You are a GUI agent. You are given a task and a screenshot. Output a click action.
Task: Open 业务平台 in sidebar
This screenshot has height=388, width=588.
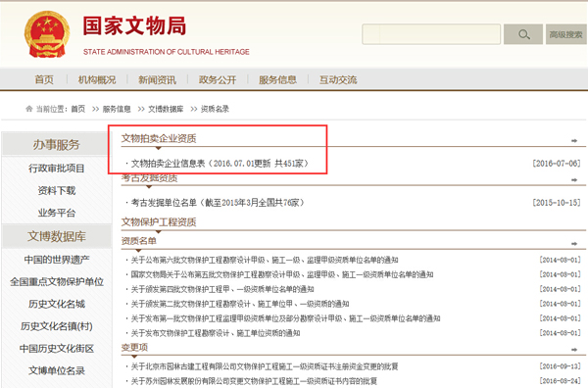pyautogui.click(x=57, y=213)
